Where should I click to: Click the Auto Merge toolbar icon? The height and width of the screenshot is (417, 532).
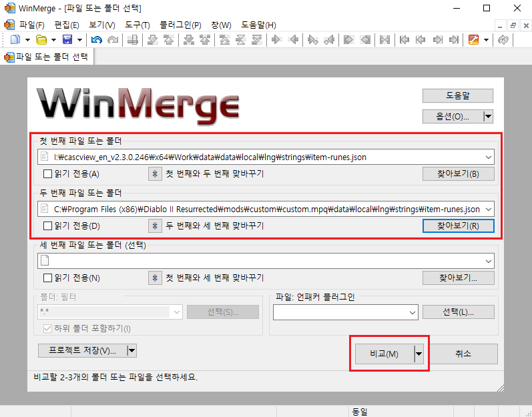tap(384, 40)
